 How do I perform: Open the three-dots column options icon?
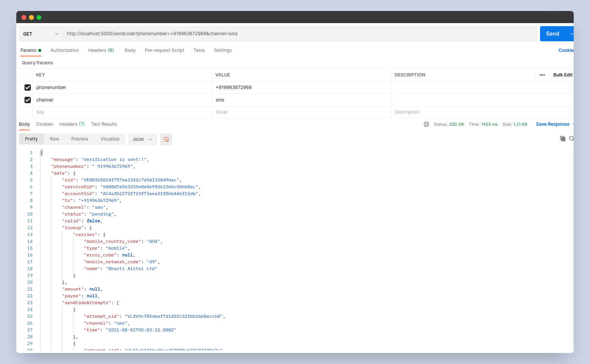click(542, 75)
